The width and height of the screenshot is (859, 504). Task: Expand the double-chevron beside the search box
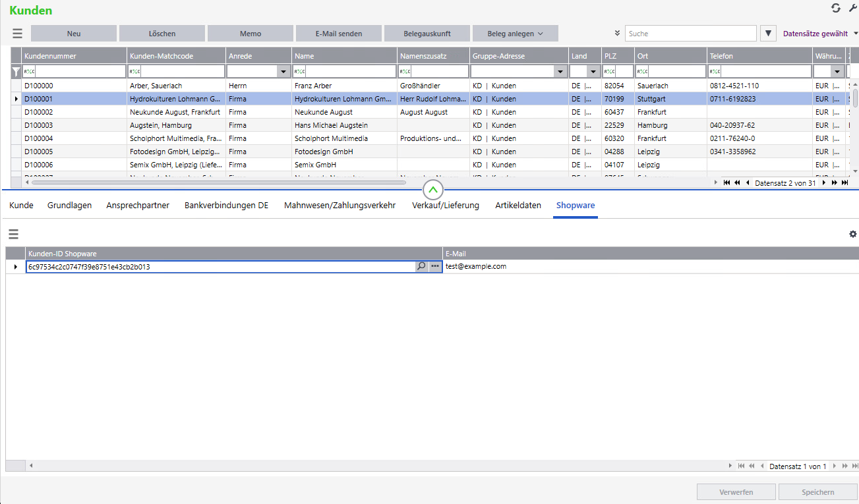pyautogui.click(x=617, y=34)
